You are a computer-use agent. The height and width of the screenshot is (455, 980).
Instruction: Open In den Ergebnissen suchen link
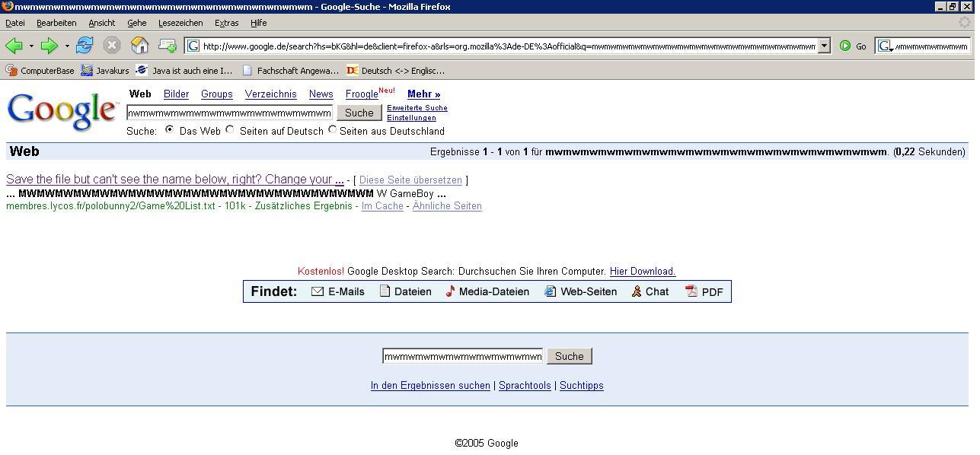430,386
